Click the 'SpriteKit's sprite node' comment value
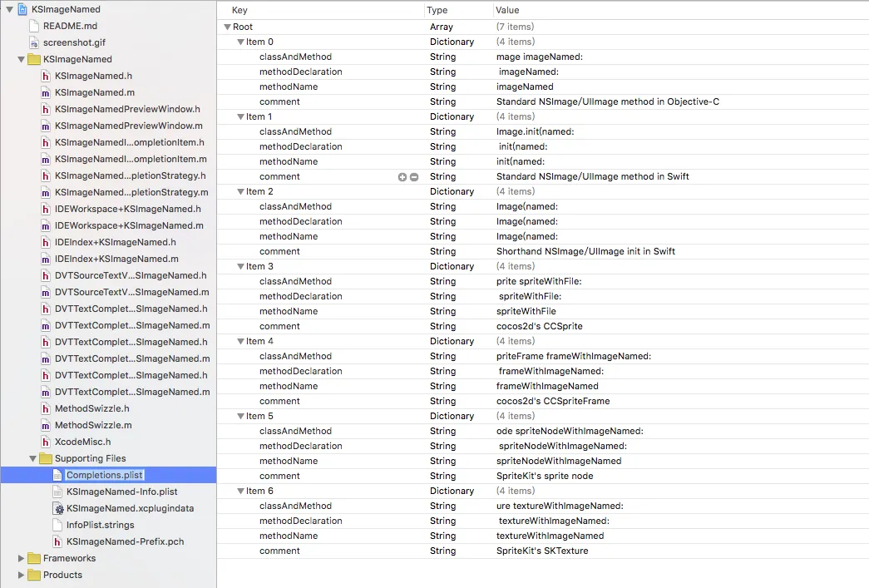Viewport: 869px width, 588px height. [x=545, y=476]
